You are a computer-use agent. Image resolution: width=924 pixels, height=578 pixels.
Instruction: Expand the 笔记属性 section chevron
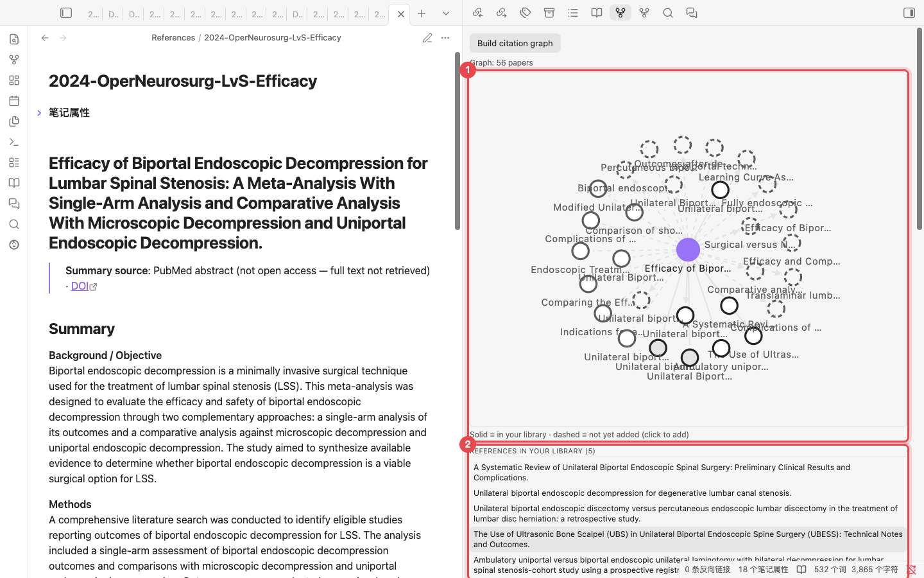[x=39, y=113]
